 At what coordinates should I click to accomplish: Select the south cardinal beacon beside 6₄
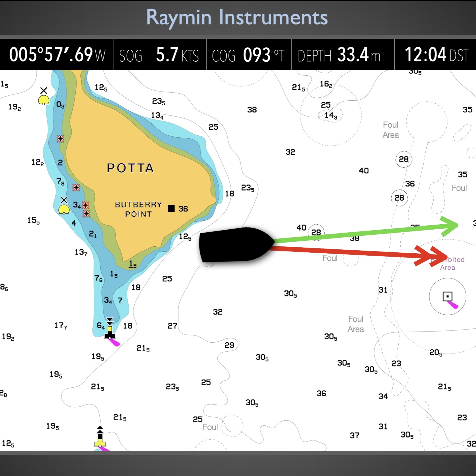(x=110, y=328)
